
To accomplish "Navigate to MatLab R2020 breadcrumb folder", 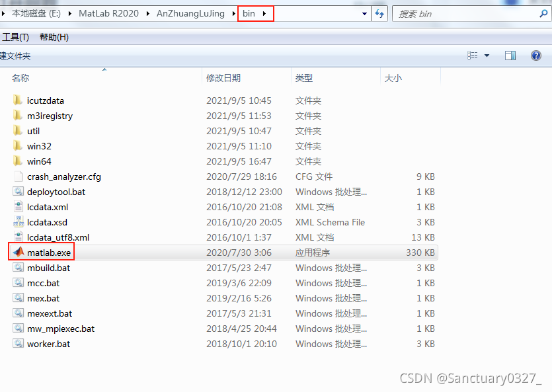I will (x=108, y=13).
